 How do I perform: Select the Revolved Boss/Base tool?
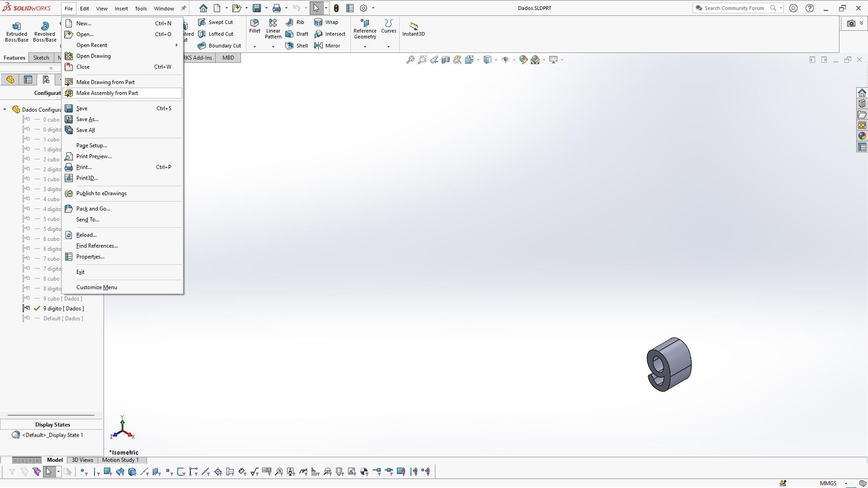(x=45, y=32)
